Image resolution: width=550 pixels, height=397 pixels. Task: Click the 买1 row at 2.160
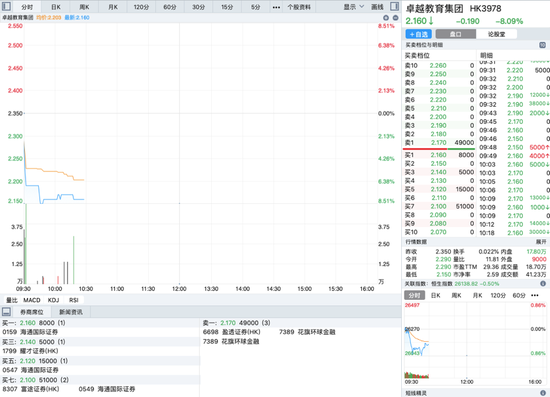pos(439,155)
